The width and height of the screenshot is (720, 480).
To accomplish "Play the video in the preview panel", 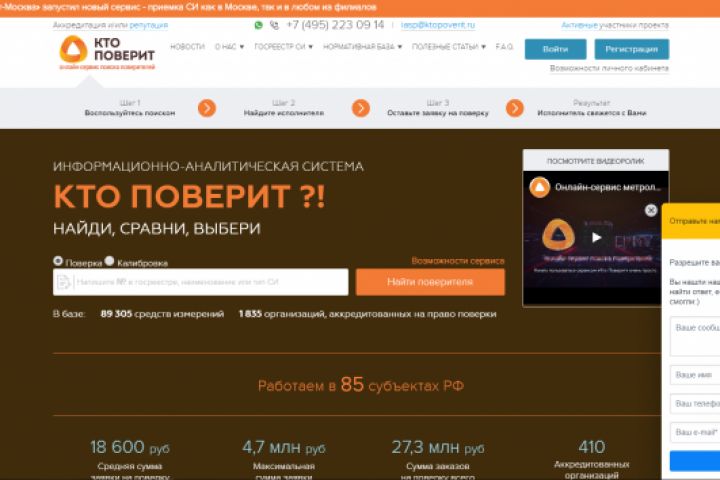I will pyautogui.click(x=596, y=237).
